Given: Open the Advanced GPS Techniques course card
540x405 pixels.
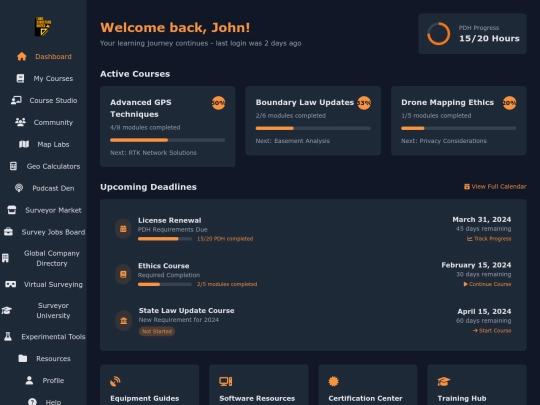Looking at the screenshot, I should coord(168,127).
